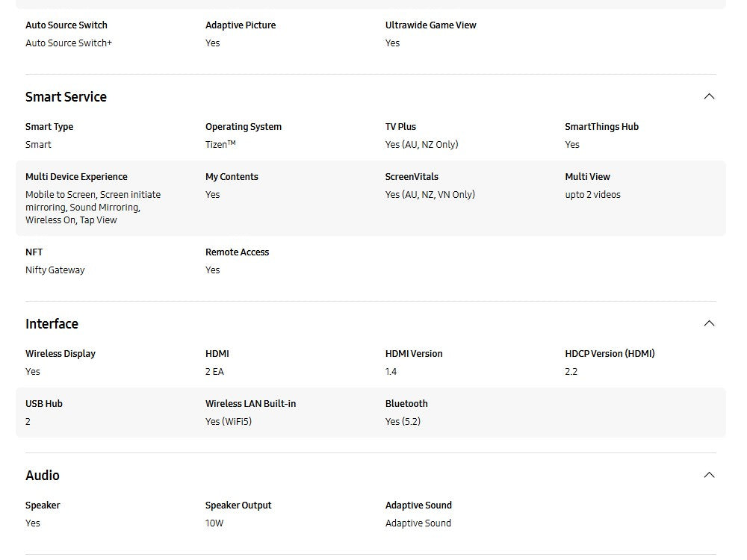
Task: Select the Nifty Gateway value text
Action: pos(55,270)
